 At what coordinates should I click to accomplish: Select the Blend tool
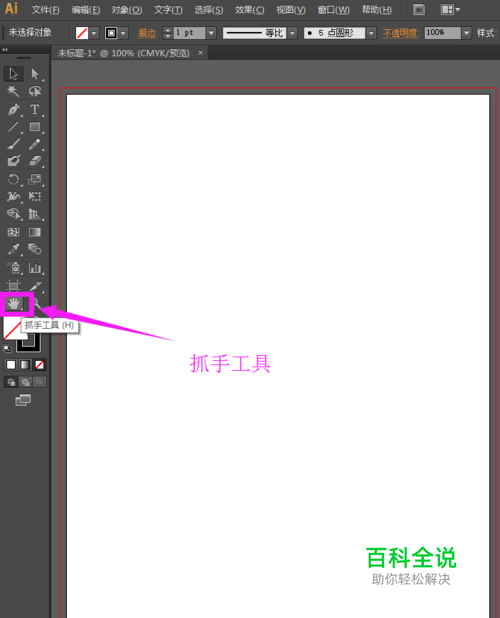35,249
